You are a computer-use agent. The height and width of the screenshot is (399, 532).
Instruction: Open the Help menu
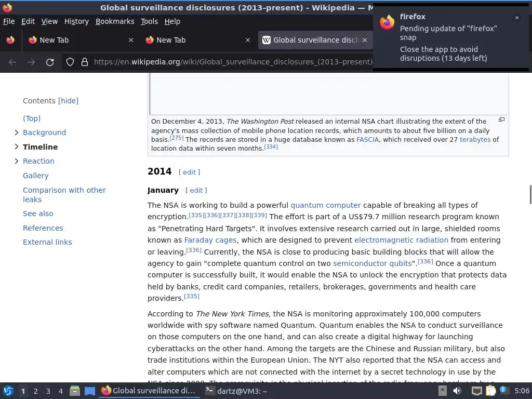tap(172, 21)
